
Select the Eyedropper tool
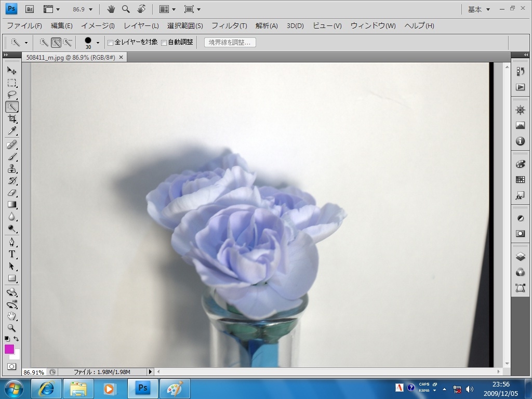[x=11, y=131]
